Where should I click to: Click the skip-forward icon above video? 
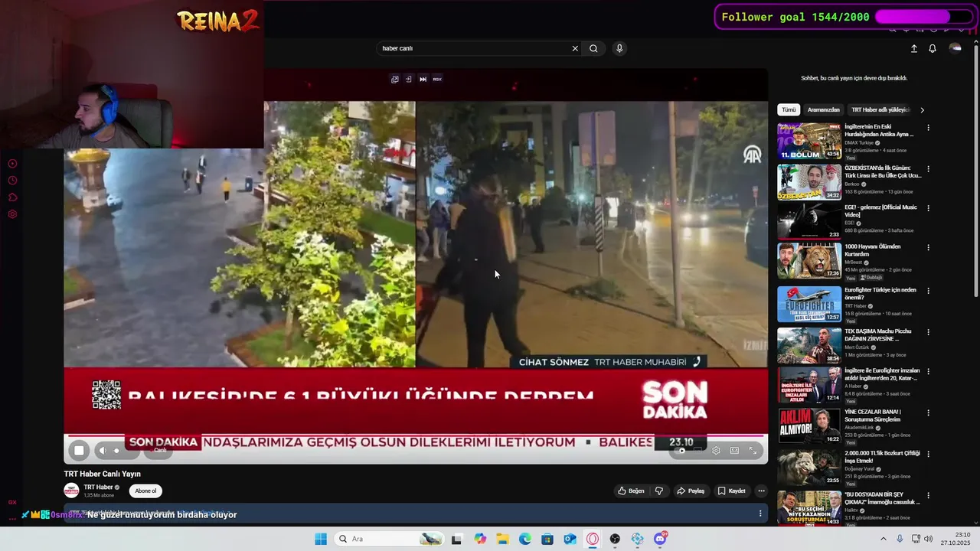click(423, 79)
